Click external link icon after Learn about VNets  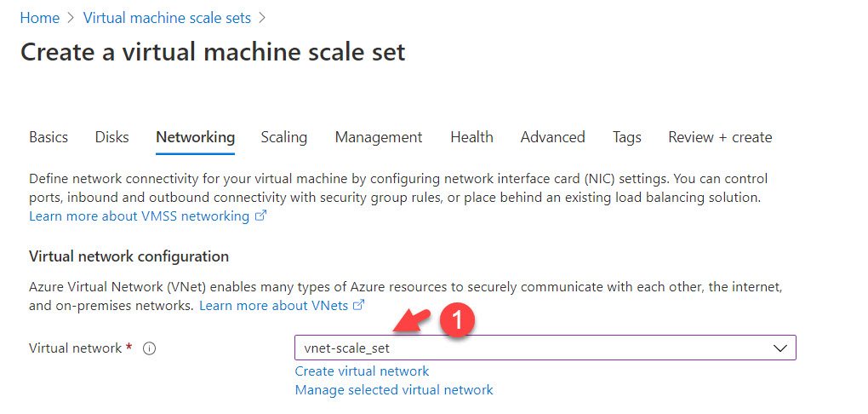point(359,305)
